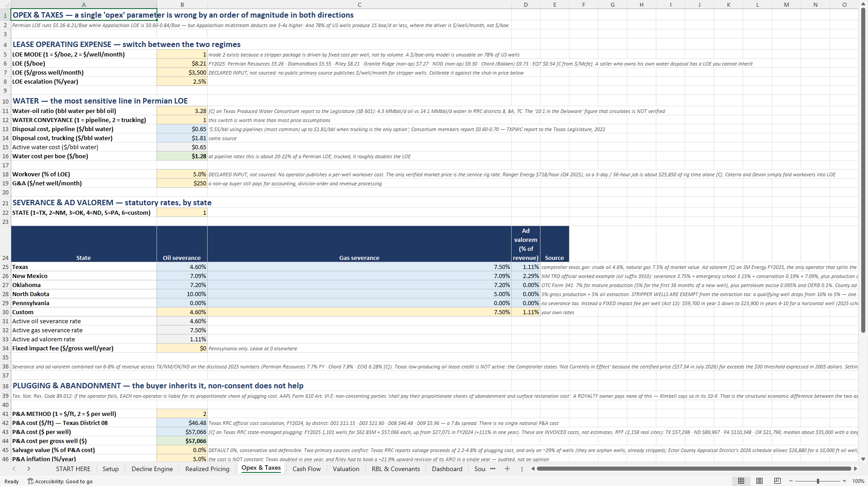Show the hidden sheet tabs ellipsis
The image size is (868, 486).
(x=493, y=469)
